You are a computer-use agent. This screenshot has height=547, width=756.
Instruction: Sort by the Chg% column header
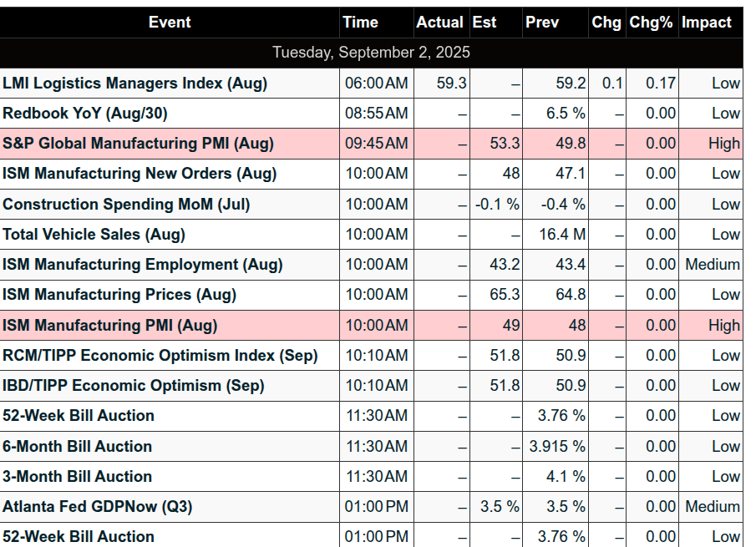(652, 23)
